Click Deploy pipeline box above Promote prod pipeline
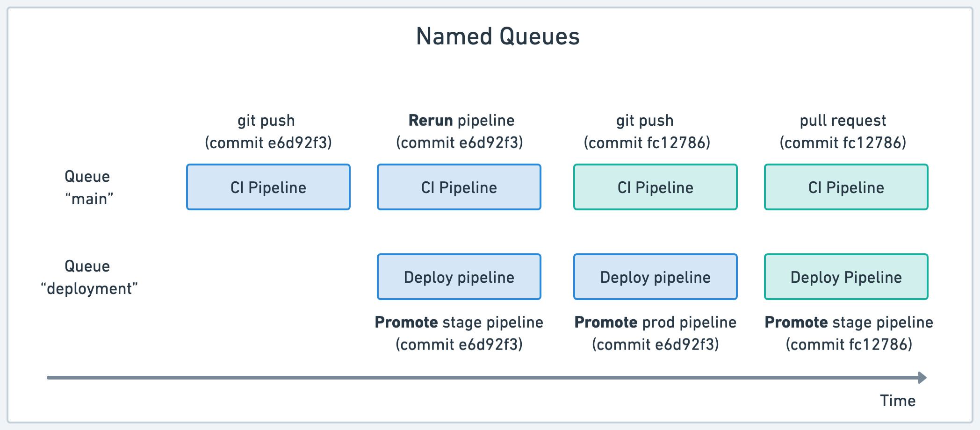Image resolution: width=980 pixels, height=430 pixels. coord(656,277)
